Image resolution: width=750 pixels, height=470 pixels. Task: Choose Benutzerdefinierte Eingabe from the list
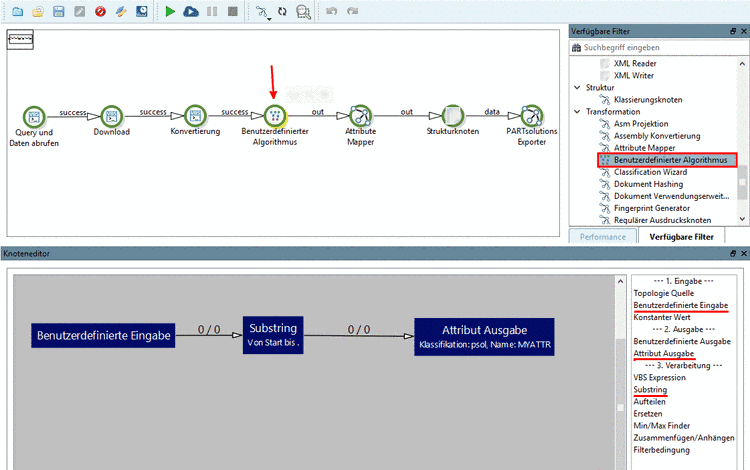(x=681, y=305)
